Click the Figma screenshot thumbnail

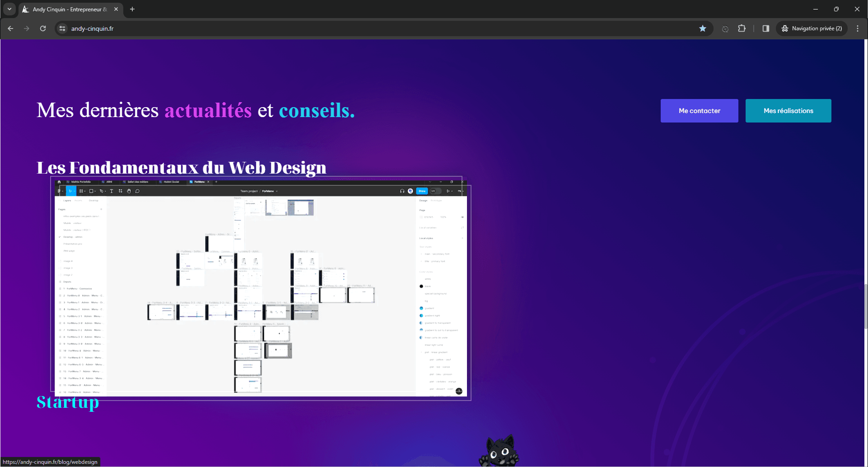click(261, 288)
